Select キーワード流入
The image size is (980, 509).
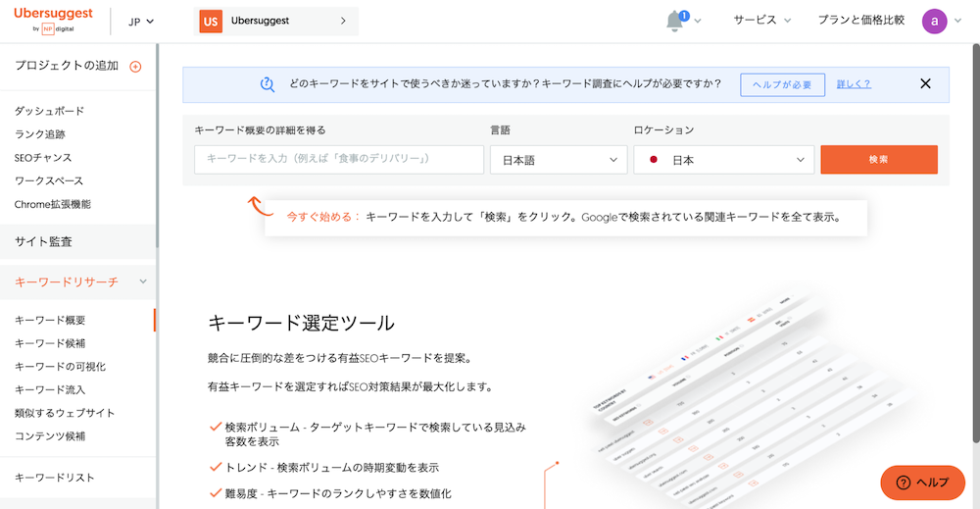[x=50, y=389]
